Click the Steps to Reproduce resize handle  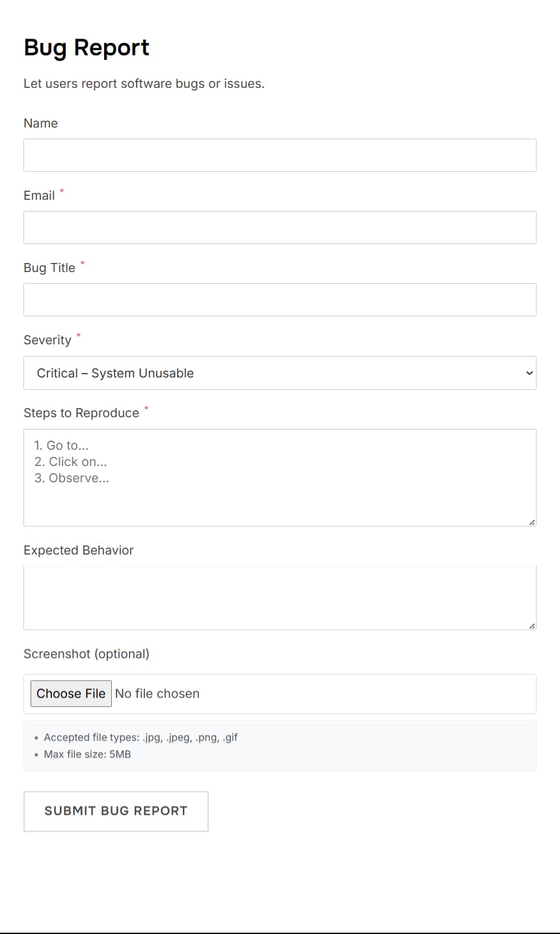coord(532,522)
